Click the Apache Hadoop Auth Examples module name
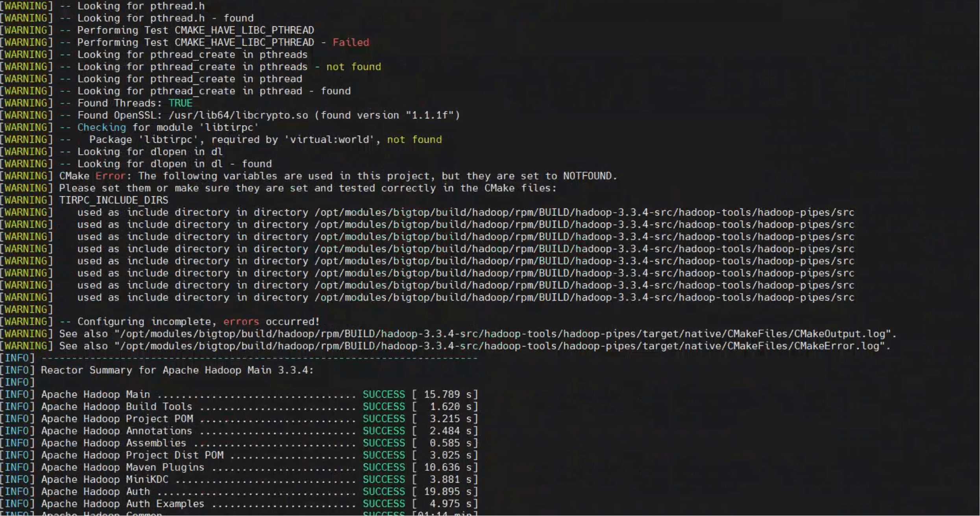Image resolution: width=980 pixels, height=516 pixels. tap(122, 504)
